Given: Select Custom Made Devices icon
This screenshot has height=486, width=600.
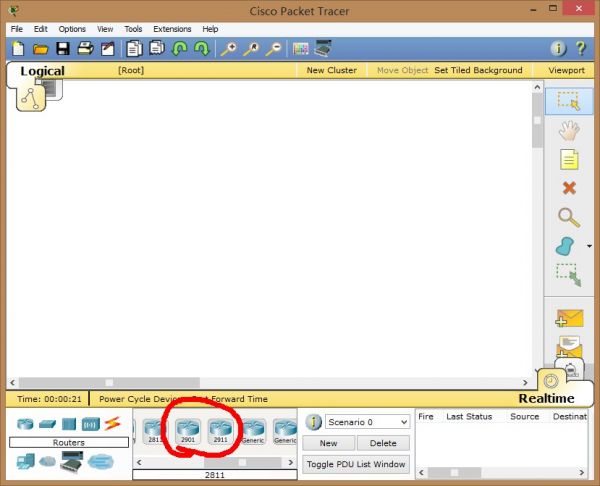Looking at the screenshot, I should 72,462.
